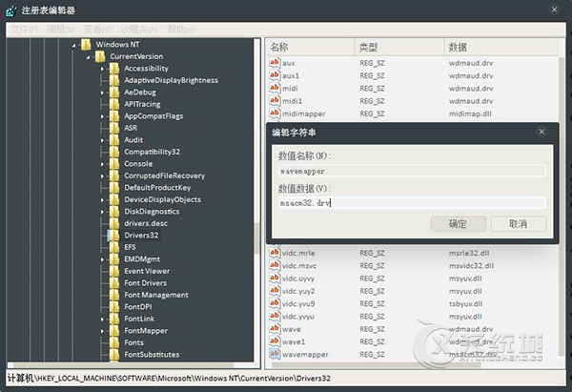Click the vidc.uyvy string value icon

(275, 279)
